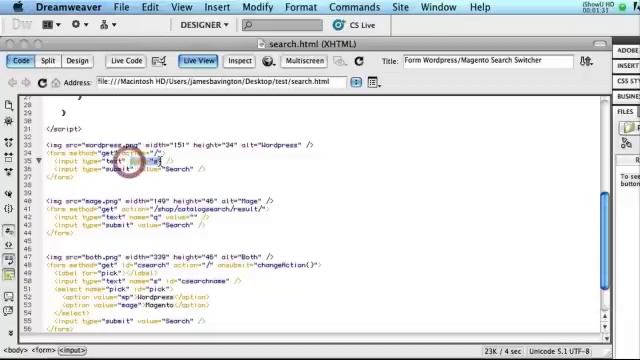Click the Home icon beside Address

(56, 83)
